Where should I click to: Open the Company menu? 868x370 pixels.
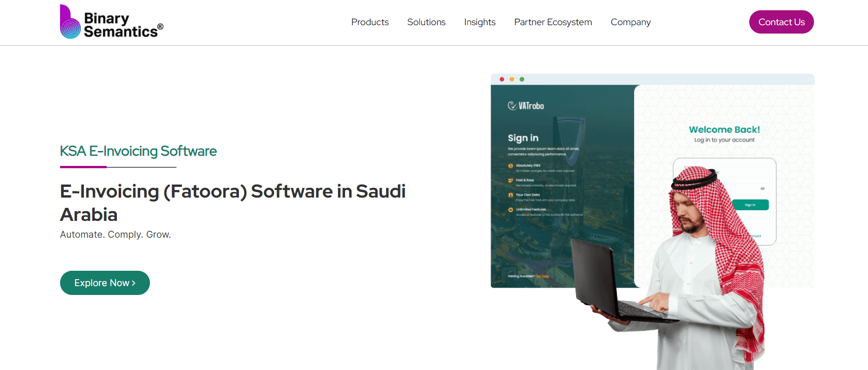tap(631, 22)
